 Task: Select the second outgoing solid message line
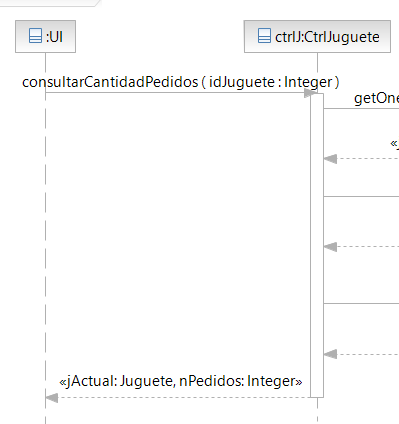point(361,196)
